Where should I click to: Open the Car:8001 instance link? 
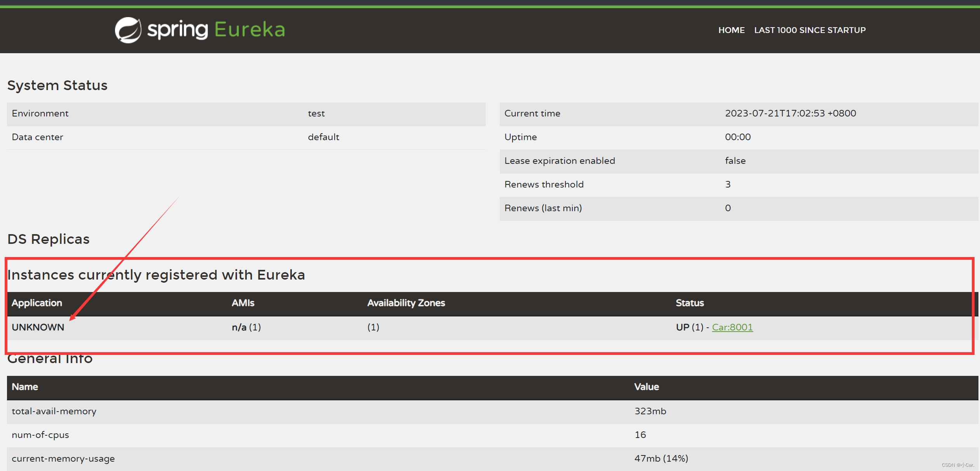[x=732, y=327]
